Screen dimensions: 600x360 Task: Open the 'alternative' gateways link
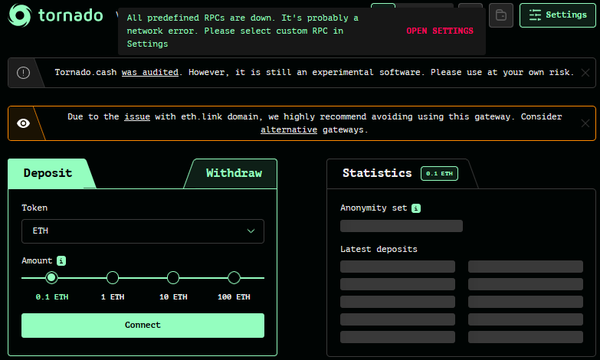pos(289,130)
